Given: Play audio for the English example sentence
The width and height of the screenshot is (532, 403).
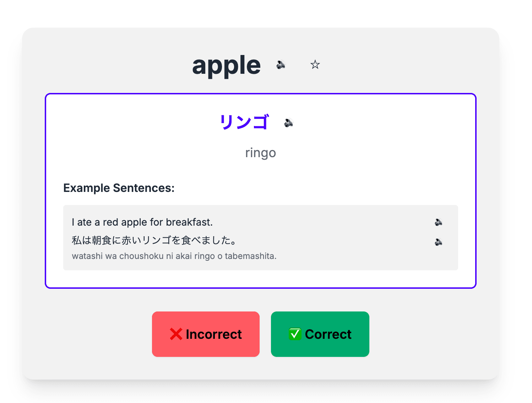Looking at the screenshot, I should (439, 222).
